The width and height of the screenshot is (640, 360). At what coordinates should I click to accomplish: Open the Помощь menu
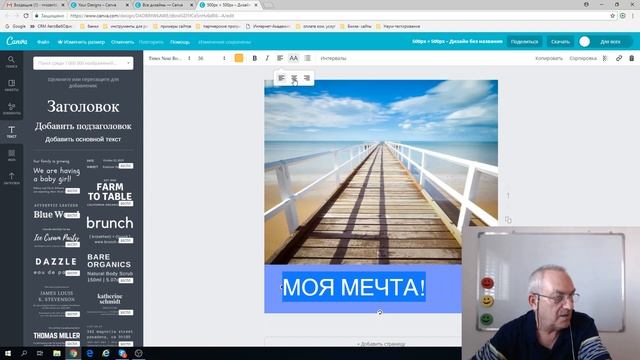pyautogui.click(x=180, y=42)
